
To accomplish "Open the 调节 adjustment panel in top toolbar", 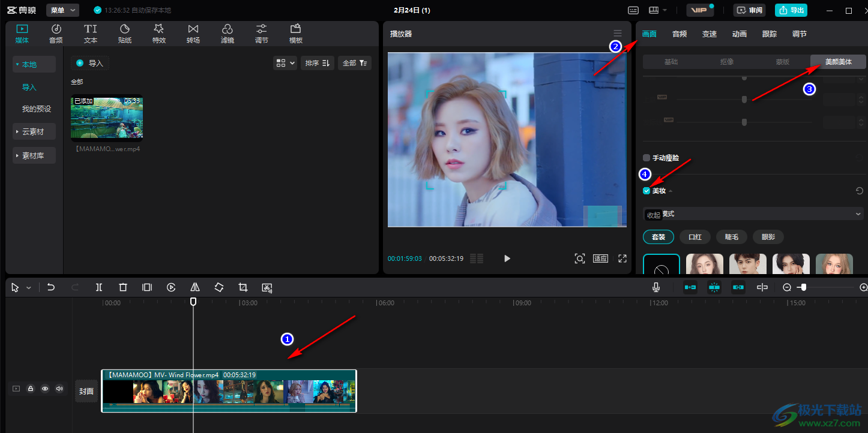I will (x=262, y=34).
